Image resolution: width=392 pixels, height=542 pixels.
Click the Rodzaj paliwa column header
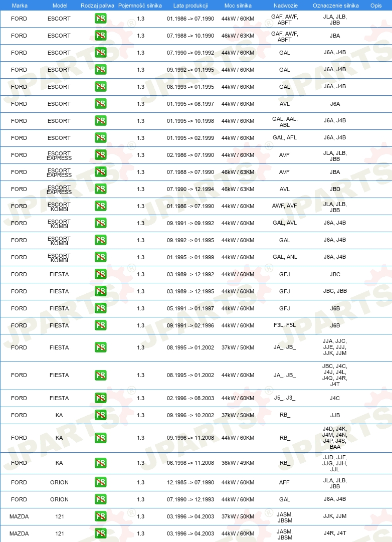97,6
